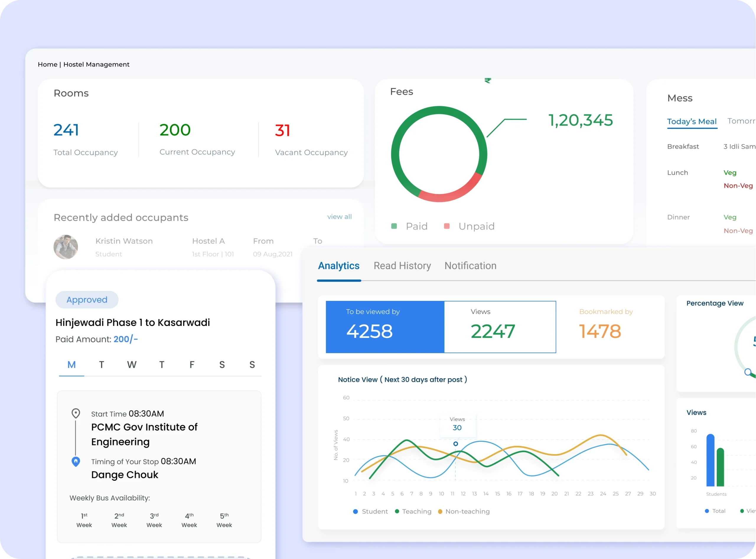
Task: Click the red Unpaid legend square
Action: [x=447, y=226]
